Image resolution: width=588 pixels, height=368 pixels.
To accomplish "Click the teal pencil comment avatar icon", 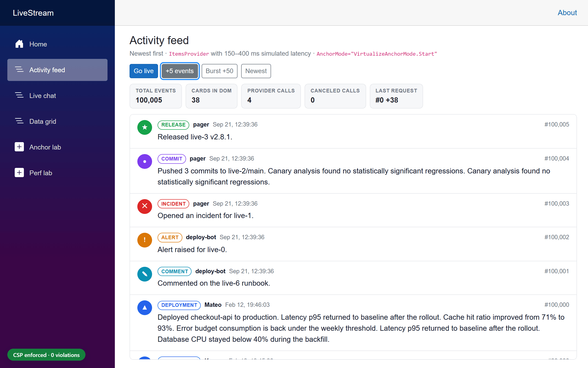I will [x=144, y=274].
